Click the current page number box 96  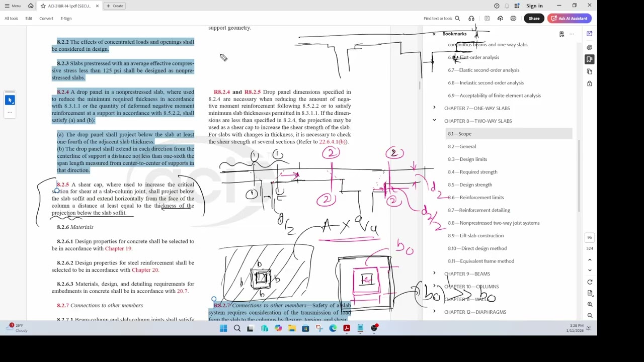pyautogui.click(x=590, y=237)
